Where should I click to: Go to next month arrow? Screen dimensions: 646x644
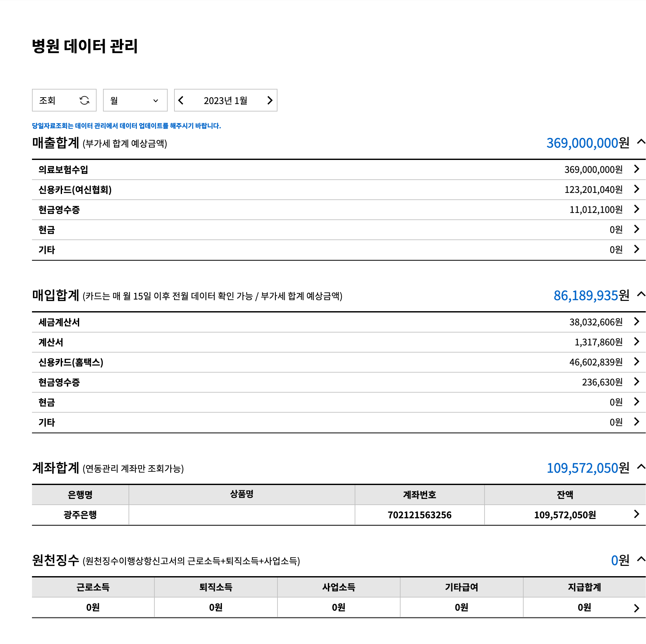pyautogui.click(x=270, y=100)
